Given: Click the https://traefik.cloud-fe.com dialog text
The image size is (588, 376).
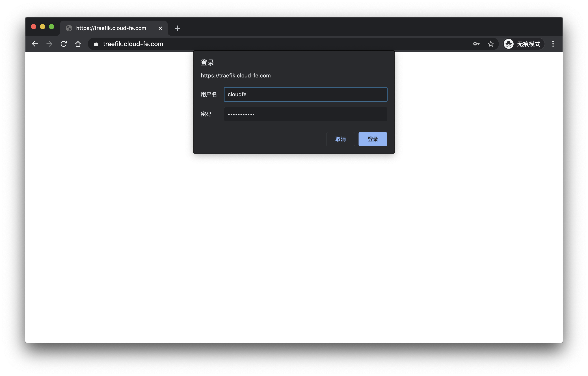Looking at the screenshot, I should [236, 76].
